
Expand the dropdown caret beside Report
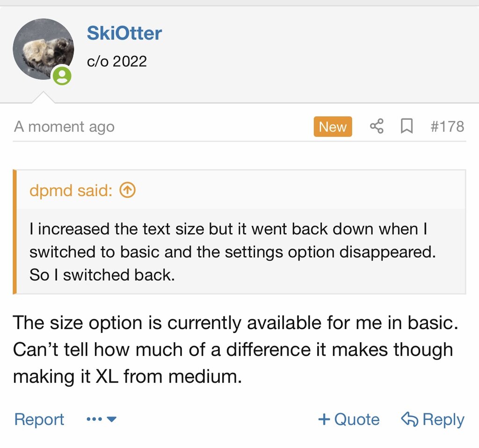pos(112,419)
